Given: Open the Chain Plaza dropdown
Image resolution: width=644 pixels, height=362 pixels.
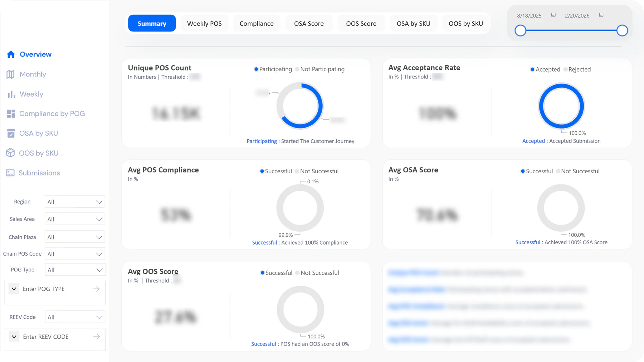Looking at the screenshot, I should [75, 237].
